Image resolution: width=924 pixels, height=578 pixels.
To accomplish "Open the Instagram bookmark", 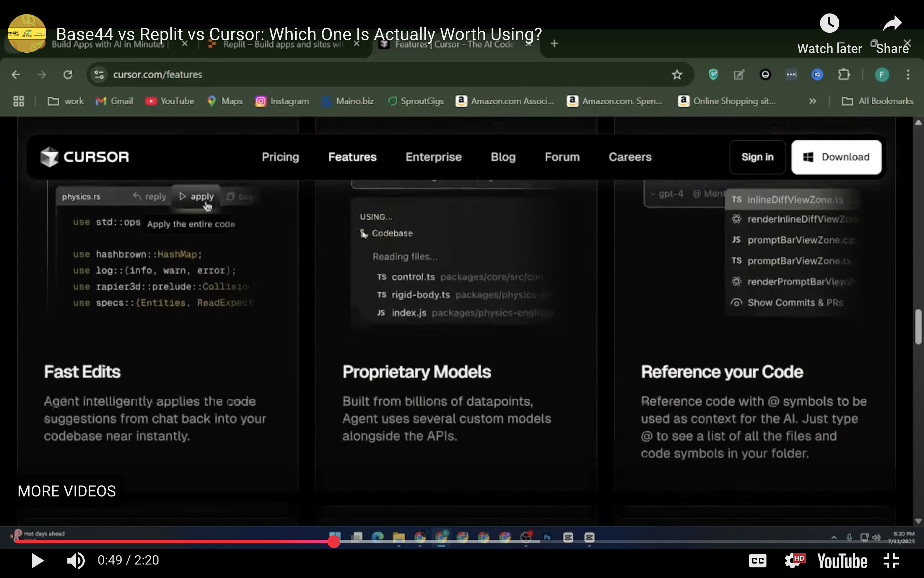I will 282,101.
